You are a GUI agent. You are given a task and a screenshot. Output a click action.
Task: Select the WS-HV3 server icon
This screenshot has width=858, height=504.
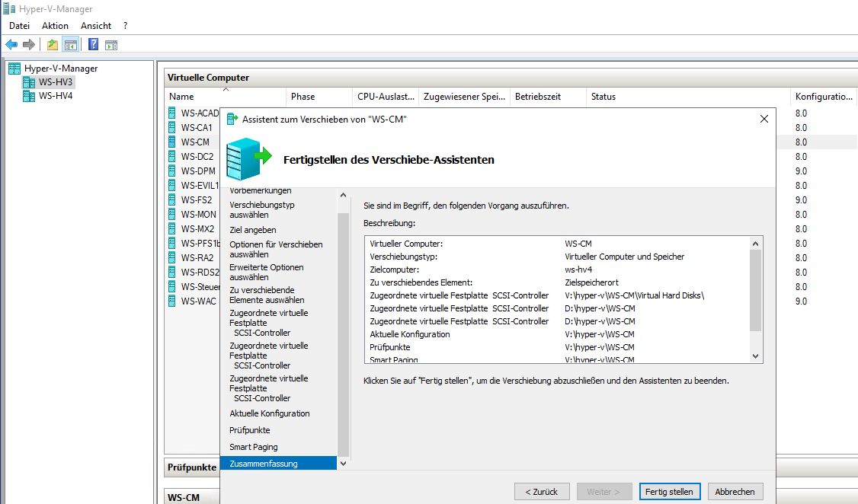[28, 82]
